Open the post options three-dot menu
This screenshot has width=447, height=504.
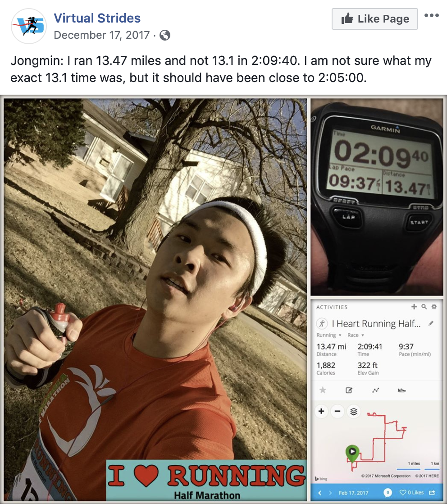click(x=431, y=15)
